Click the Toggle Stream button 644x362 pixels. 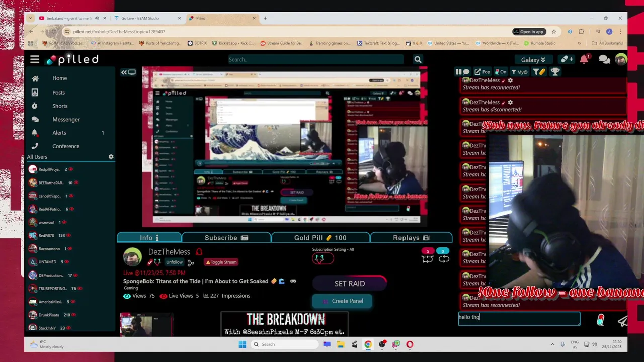(221, 262)
